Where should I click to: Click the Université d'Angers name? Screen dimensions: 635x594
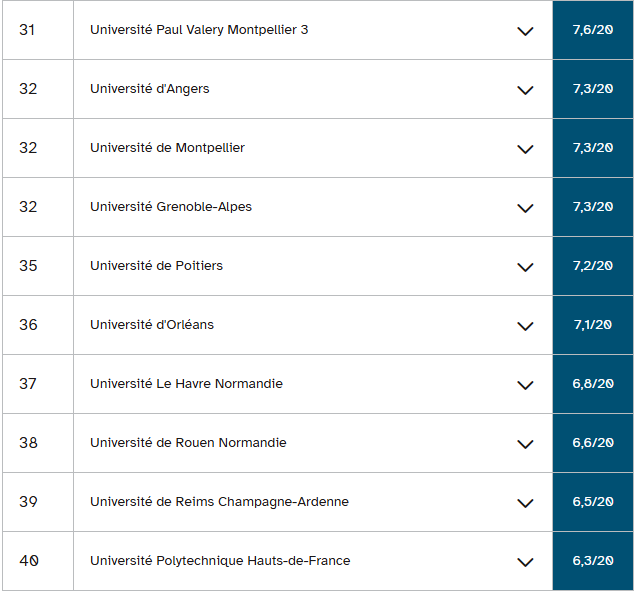pyautogui.click(x=150, y=89)
